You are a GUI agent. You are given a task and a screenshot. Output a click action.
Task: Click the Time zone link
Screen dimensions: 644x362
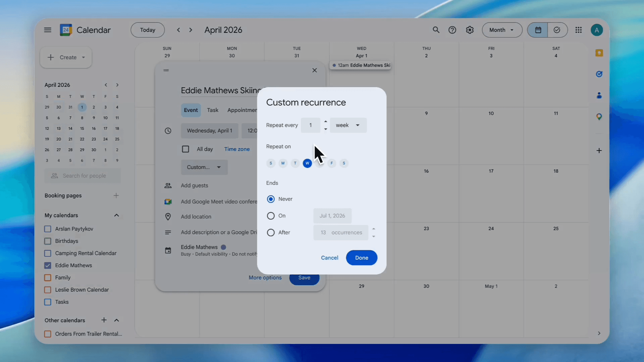click(x=237, y=149)
